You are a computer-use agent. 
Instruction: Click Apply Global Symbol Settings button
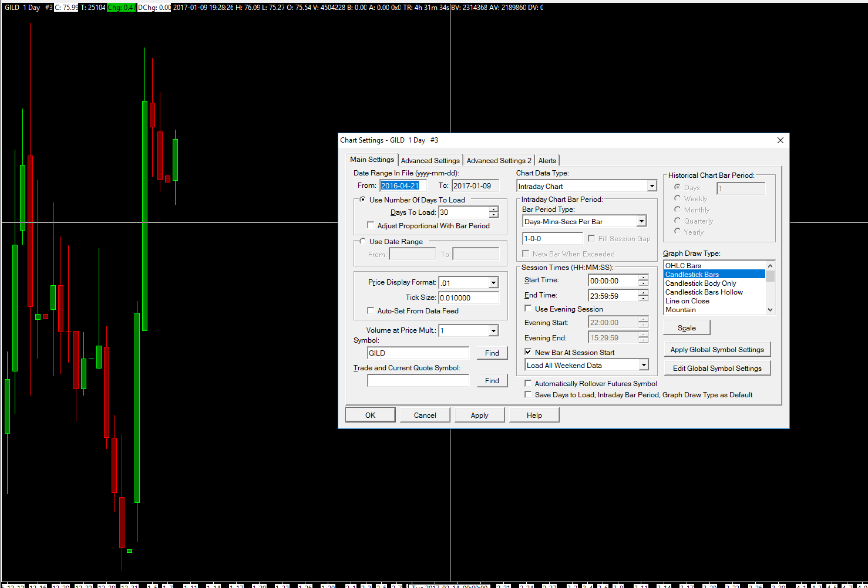[717, 350]
